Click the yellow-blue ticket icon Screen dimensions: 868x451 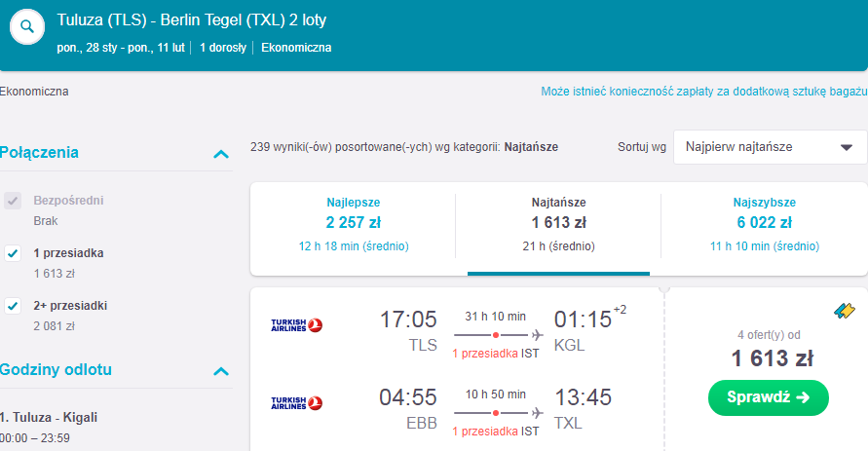[x=845, y=311]
